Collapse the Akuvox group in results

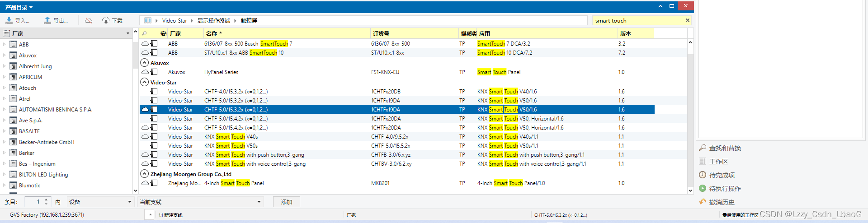tap(144, 63)
